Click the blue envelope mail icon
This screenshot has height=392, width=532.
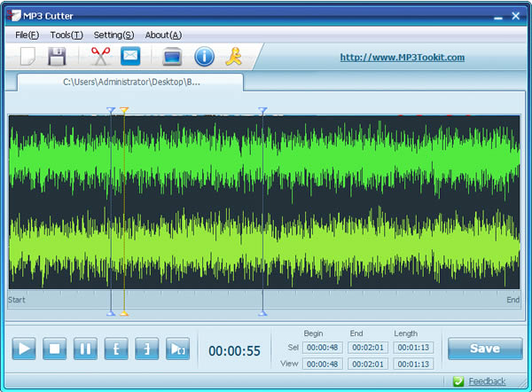130,56
